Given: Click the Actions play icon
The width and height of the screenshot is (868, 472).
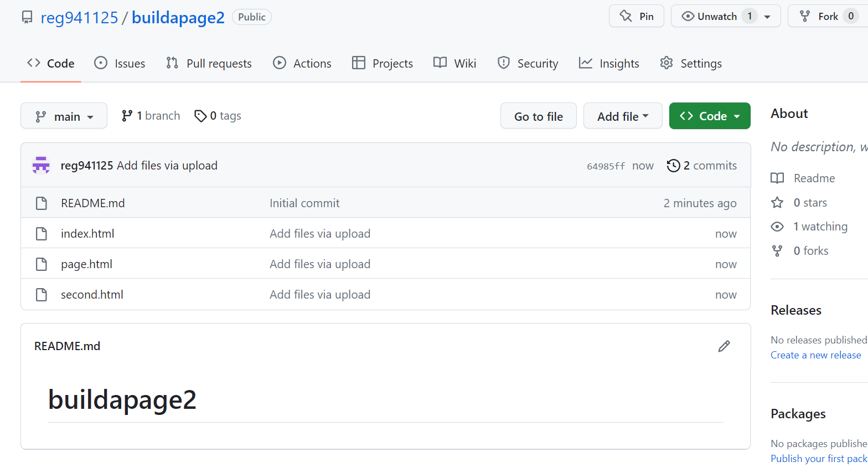Looking at the screenshot, I should coord(280,63).
